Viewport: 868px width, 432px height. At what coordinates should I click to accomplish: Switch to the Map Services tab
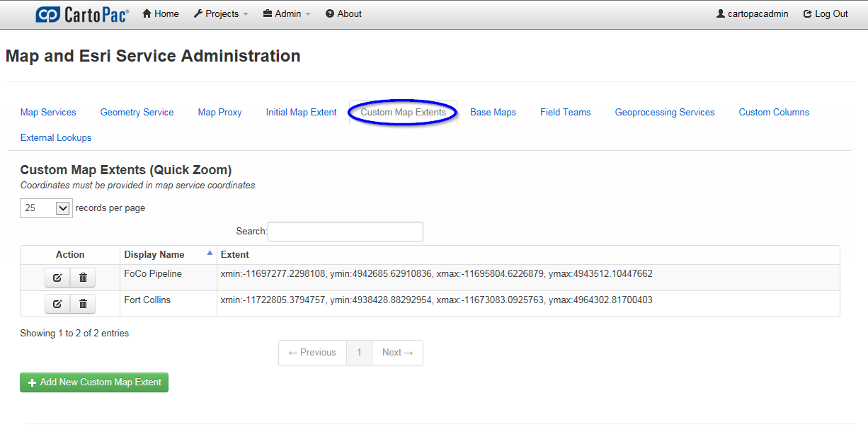click(48, 112)
